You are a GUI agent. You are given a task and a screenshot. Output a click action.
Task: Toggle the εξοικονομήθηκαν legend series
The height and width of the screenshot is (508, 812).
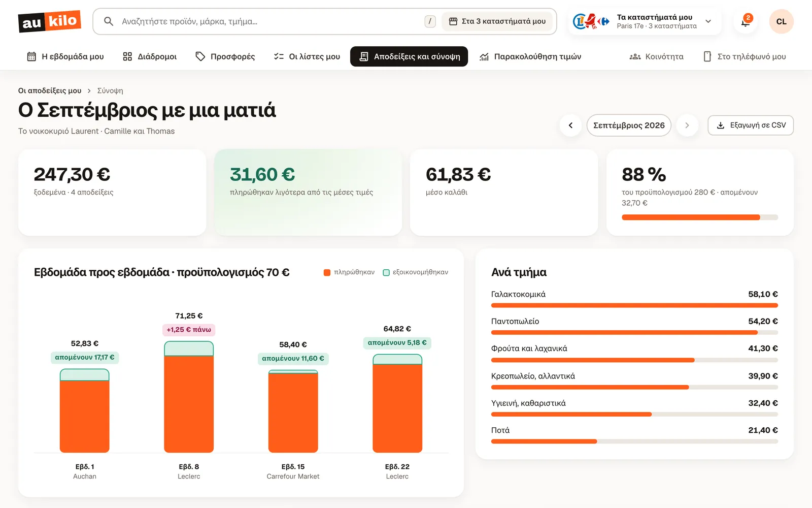click(416, 272)
